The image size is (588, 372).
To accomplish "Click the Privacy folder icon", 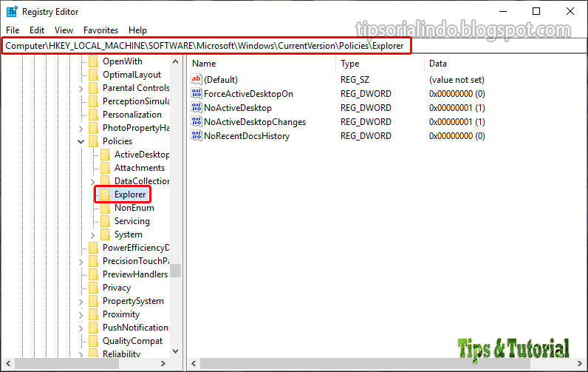I will point(93,288).
